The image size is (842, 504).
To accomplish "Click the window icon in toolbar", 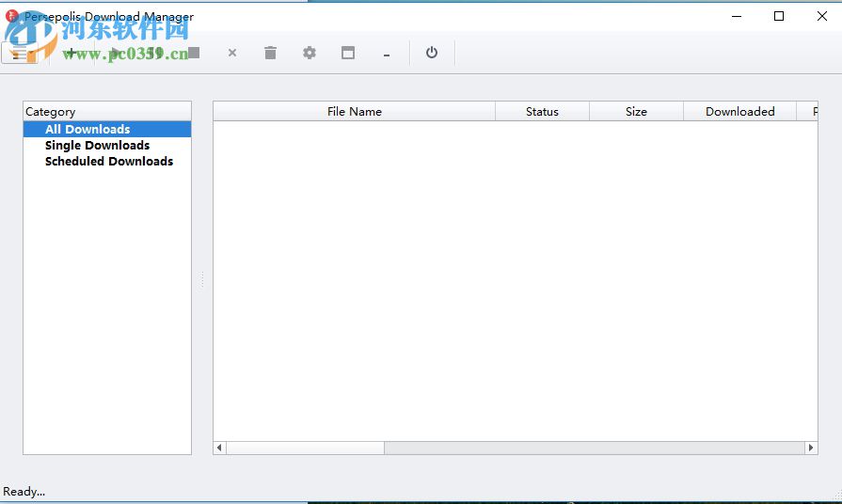I will 348,53.
